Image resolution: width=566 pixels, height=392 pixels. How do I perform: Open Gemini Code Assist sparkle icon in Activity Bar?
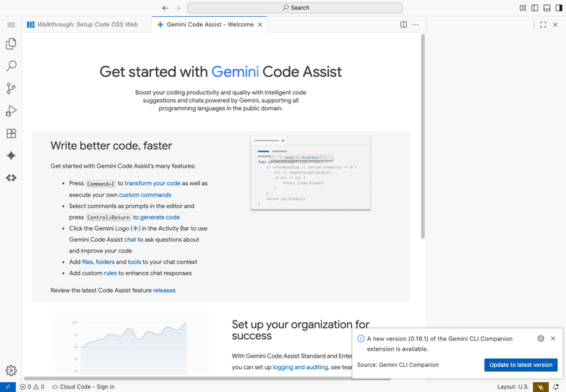click(11, 156)
